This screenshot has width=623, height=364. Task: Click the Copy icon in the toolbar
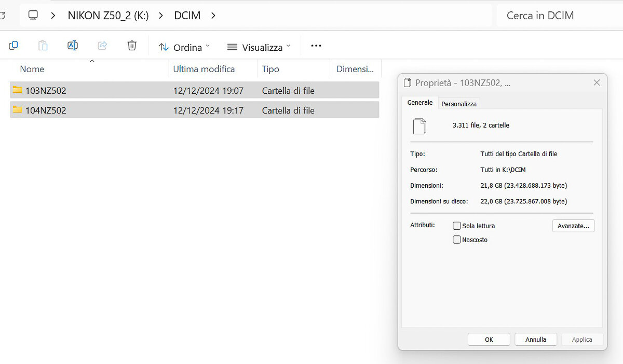point(13,46)
